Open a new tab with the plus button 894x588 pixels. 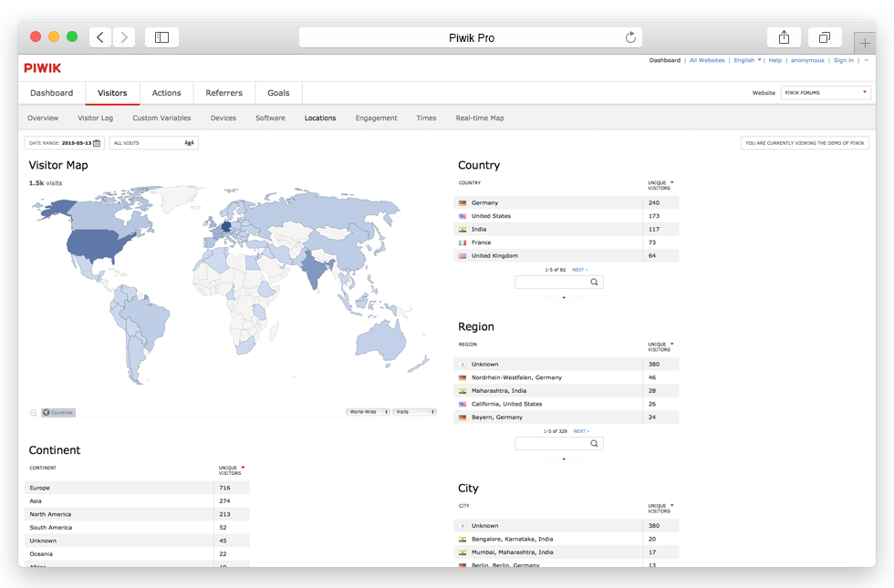(x=865, y=44)
